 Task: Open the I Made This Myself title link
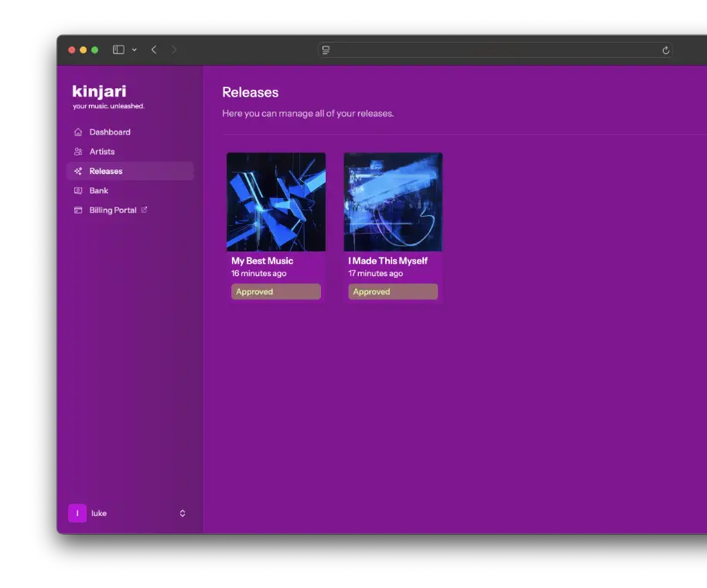click(388, 261)
